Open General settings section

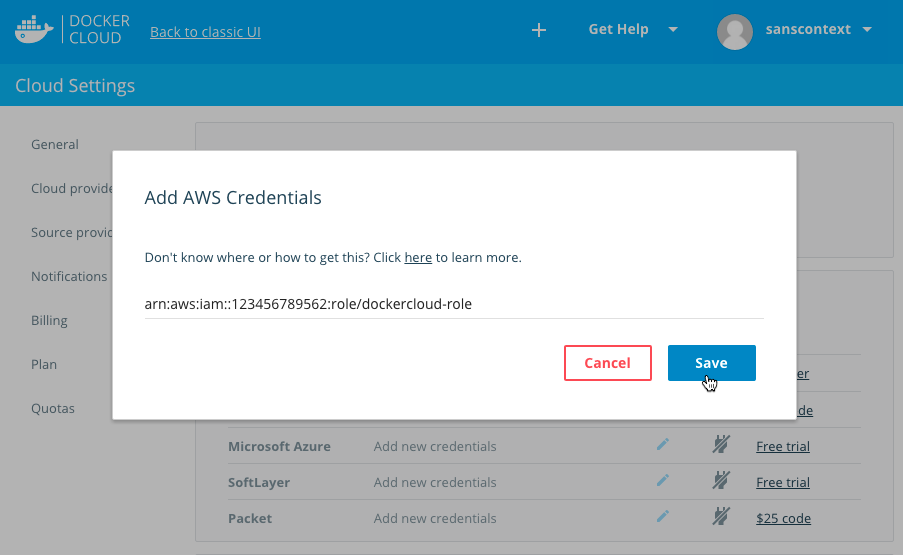coord(55,144)
